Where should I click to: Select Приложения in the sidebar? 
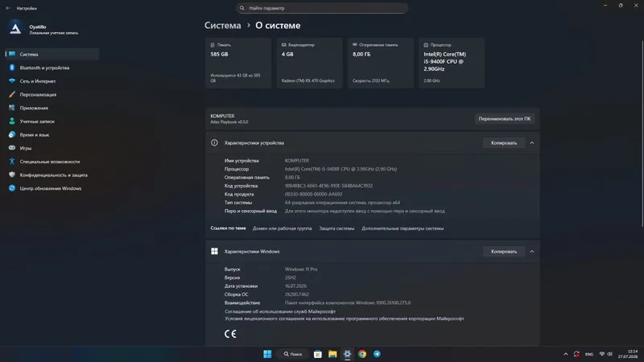[52, 108]
